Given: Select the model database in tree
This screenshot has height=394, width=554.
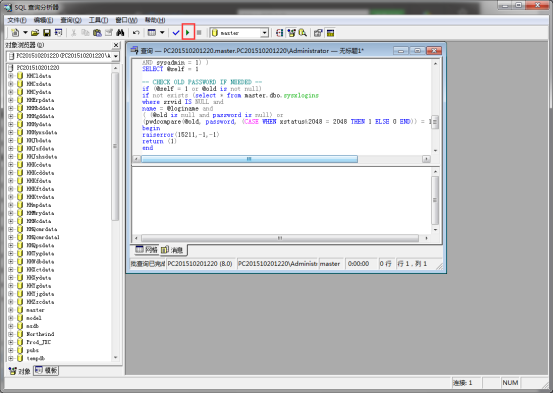Looking at the screenshot, I should [34, 318].
